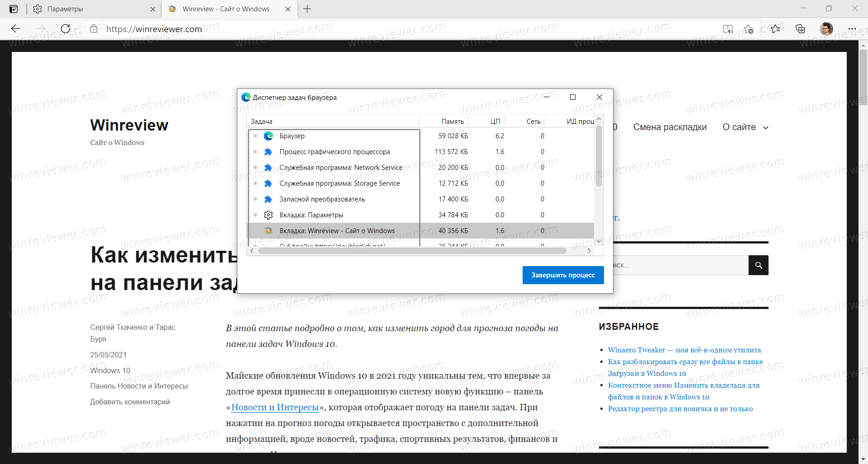Open the Смена раскладки menu item
Image resolution: width=868 pixels, height=464 pixels.
point(670,127)
